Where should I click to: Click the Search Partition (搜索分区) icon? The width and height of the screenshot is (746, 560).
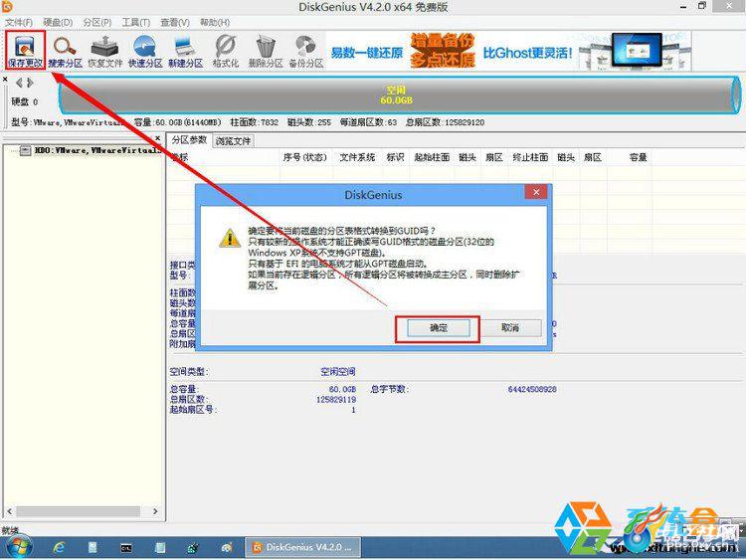tap(66, 52)
